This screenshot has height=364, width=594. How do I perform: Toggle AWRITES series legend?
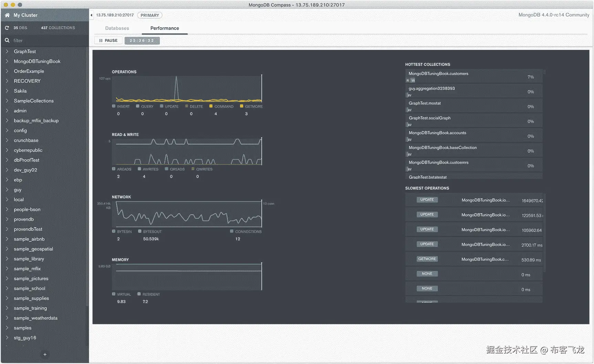[148, 169]
